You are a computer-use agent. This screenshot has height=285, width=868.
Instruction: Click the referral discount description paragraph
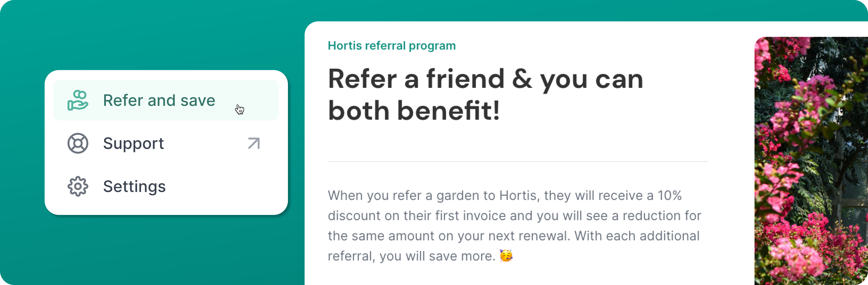point(515,225)
